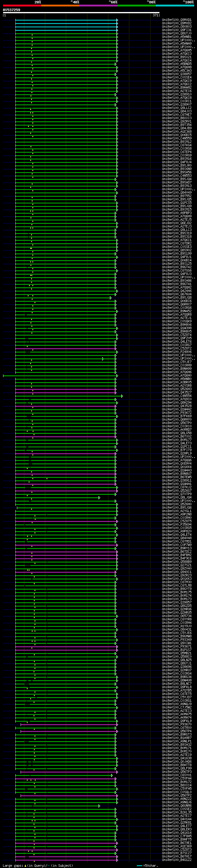Select hit UniRef100_Q8LG58
Image resolution: width=197 pixels, height=868 pixels.
(177, 433)
